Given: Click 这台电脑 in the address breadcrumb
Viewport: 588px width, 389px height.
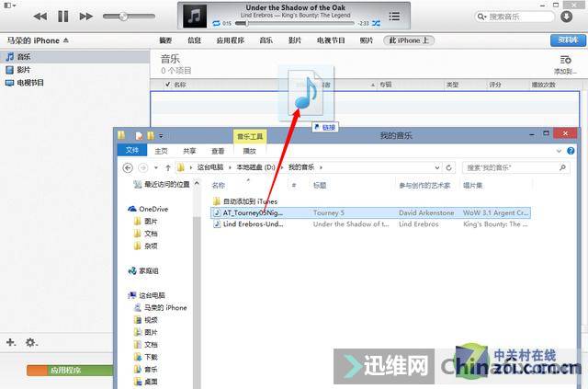Looking at the screenshot, I should 210,167.
